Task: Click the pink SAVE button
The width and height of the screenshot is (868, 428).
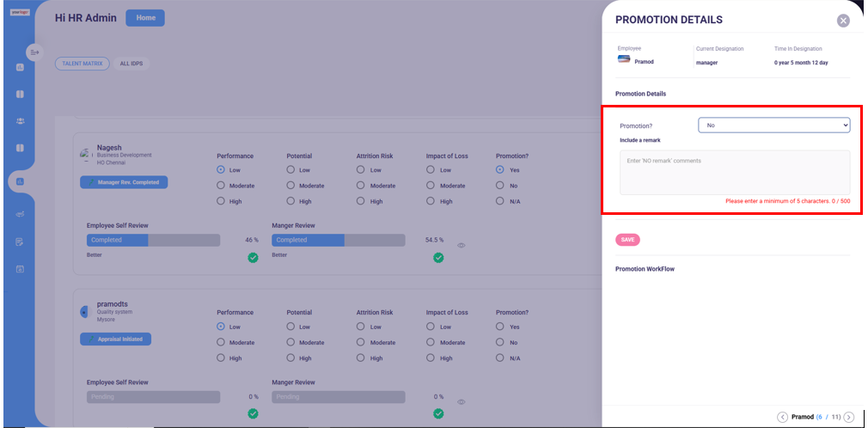Action: pyautogui.click(x=627, y=240)
